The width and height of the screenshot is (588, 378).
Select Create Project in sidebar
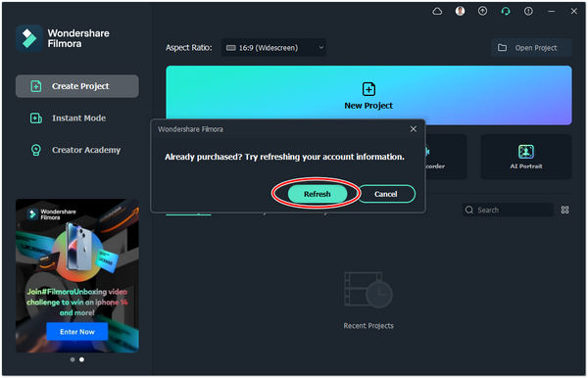[x=77, y=86]
